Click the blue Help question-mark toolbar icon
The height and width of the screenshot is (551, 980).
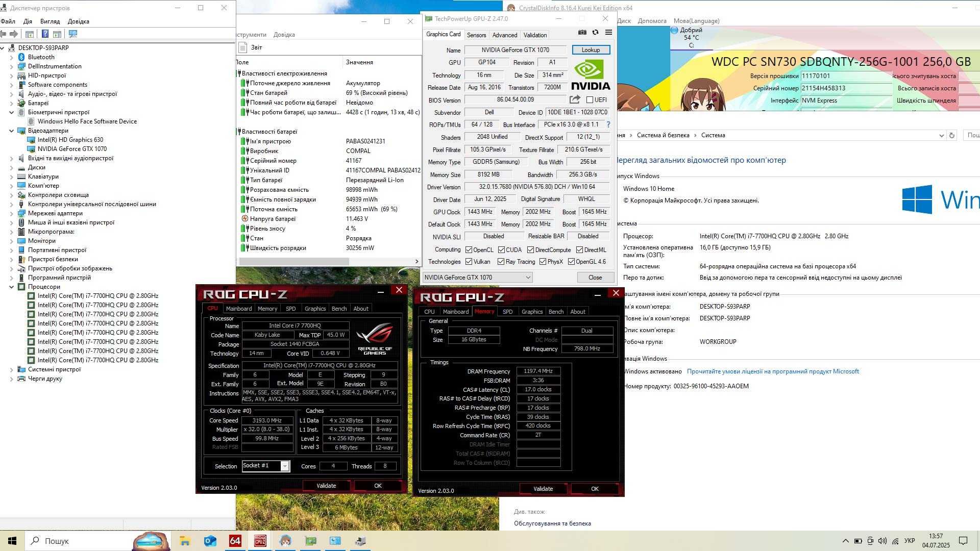(45, 34)
